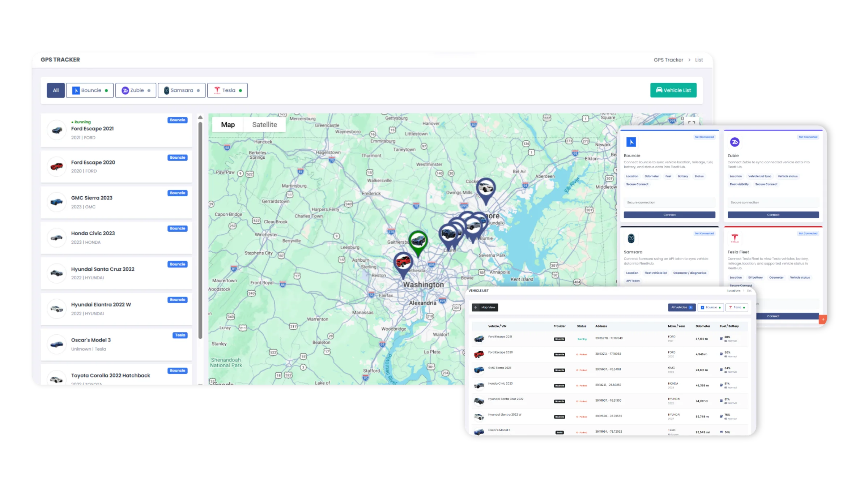Screen dimensions: 868x488
Task: Toggle map fullscreen icon
Action: (x=692, y=122)
